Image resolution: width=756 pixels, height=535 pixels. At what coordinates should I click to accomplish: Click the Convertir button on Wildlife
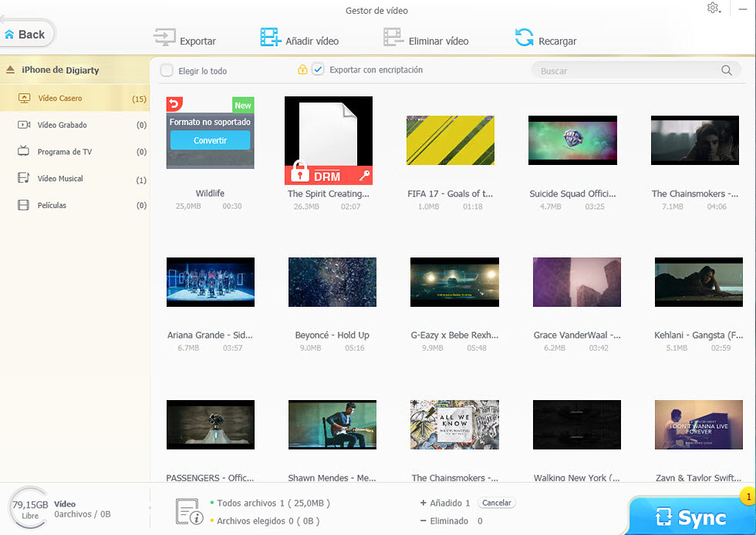click(x=210, y=140)
